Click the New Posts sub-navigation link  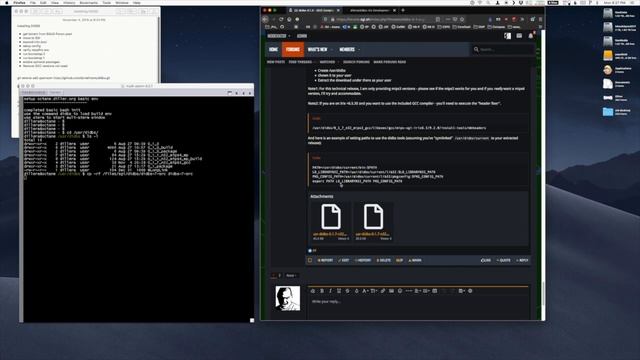click(x=276, y=62)
